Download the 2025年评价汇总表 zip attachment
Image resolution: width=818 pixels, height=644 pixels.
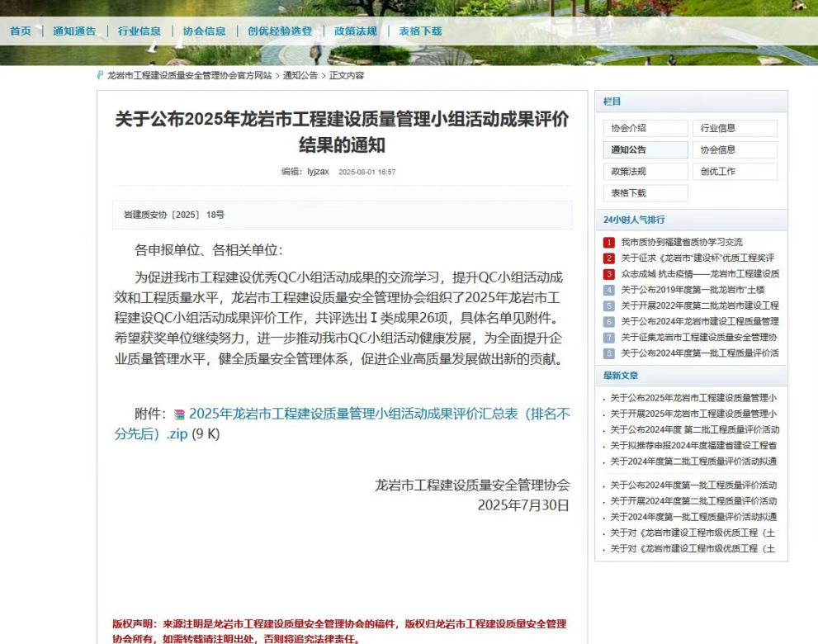(379, 414)
